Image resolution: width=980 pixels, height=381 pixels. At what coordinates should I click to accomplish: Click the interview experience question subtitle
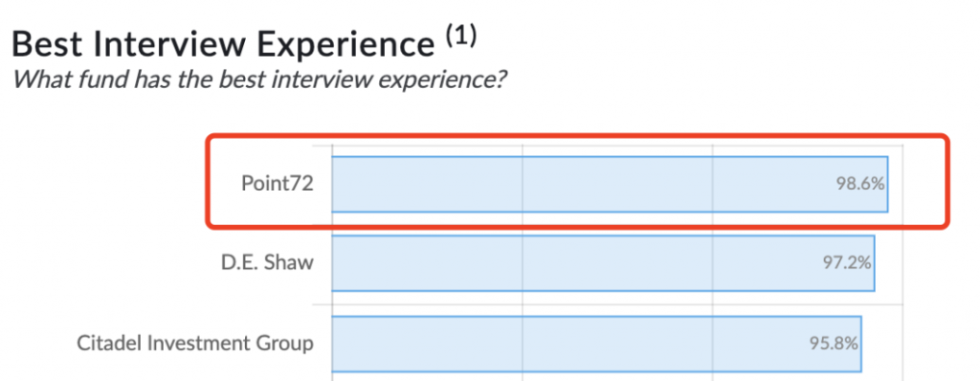[x=259, y=80]
